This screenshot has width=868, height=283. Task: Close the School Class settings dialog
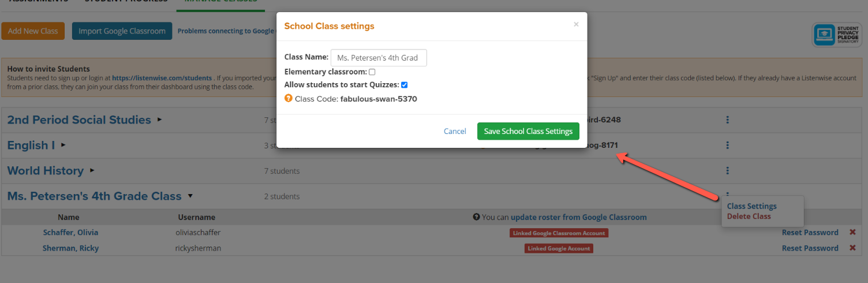pos(576,24)
